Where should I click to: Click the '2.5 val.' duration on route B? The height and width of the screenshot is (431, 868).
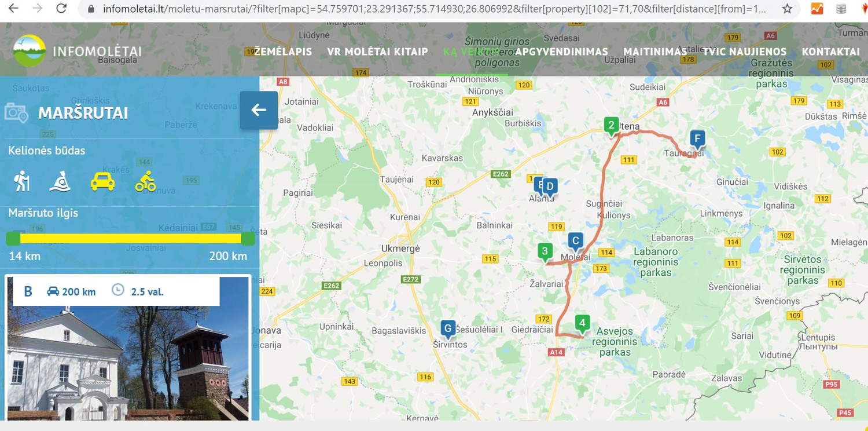[x=148, y=291]
